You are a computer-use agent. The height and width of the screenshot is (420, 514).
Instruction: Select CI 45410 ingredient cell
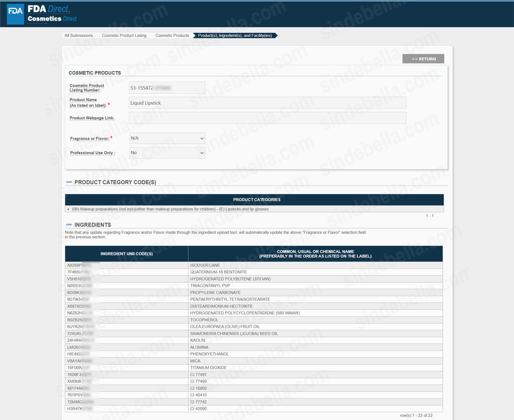(315, 395)
